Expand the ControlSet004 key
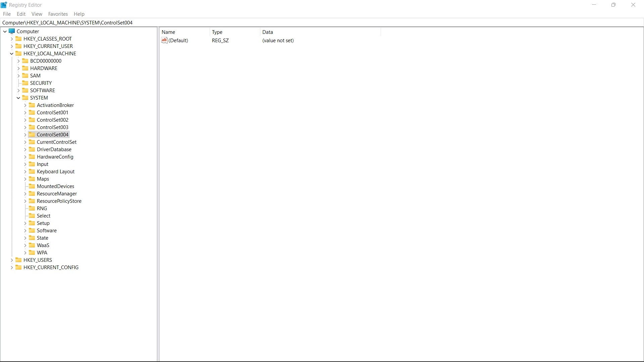644x362 pixels. pos(25,135)
